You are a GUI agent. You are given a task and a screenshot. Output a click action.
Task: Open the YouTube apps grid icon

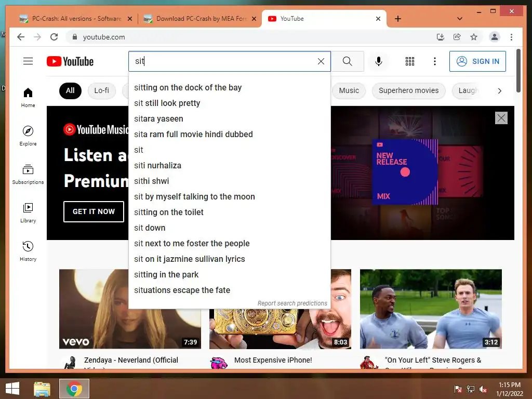410,61
